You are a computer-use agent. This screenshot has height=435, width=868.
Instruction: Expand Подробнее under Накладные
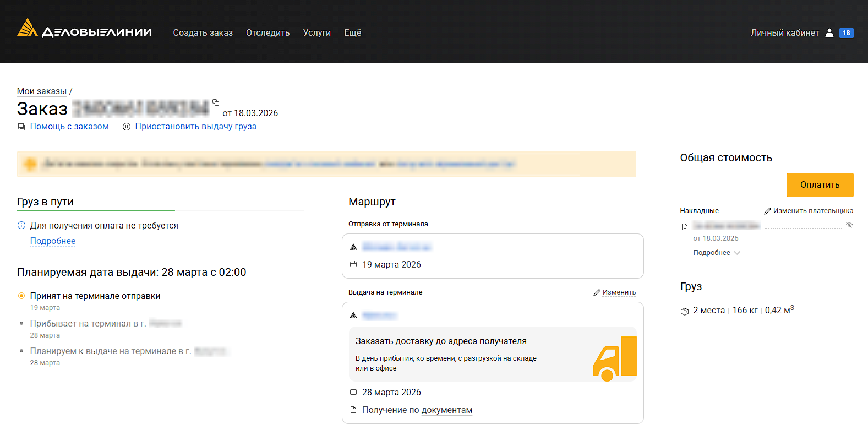[x=716, y=253]
